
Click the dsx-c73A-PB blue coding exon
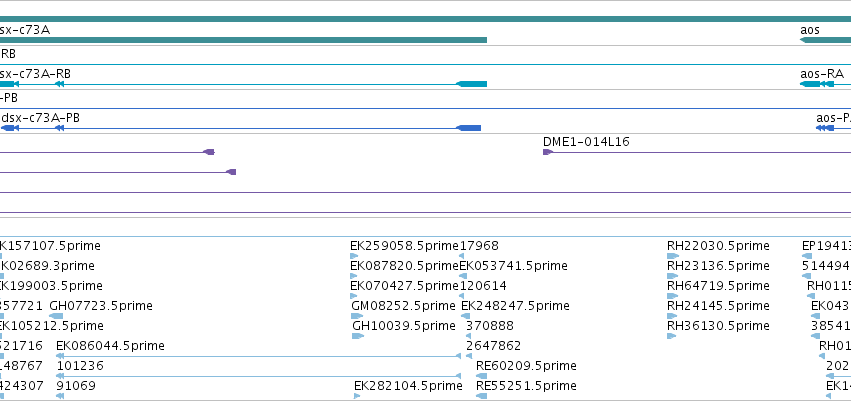point(468,128)
